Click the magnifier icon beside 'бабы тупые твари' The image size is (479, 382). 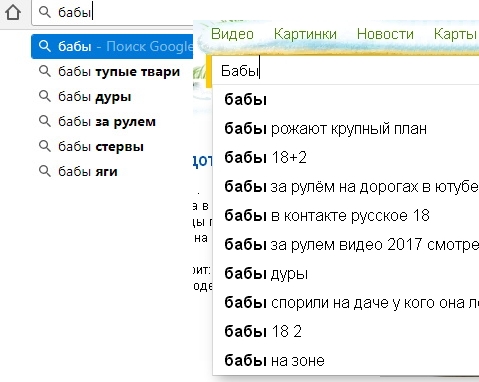pyautogui.click(x=45, y=71)
